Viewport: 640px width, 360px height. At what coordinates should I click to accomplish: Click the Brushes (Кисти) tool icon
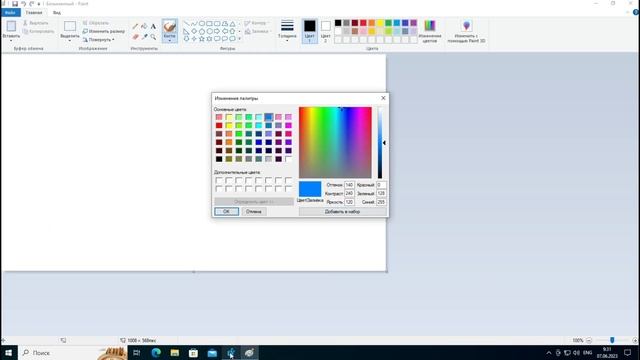pyautogui.click(x=169, y=27)
